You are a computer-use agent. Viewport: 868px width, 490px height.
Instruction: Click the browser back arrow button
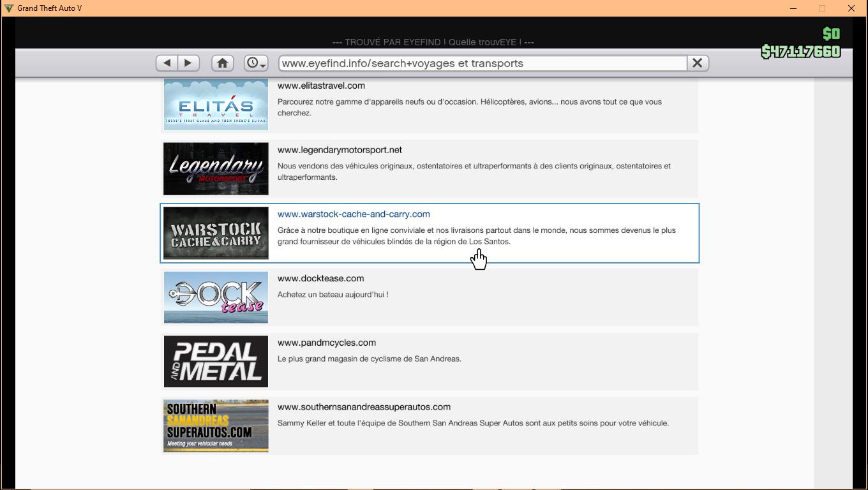coord(167,63)
